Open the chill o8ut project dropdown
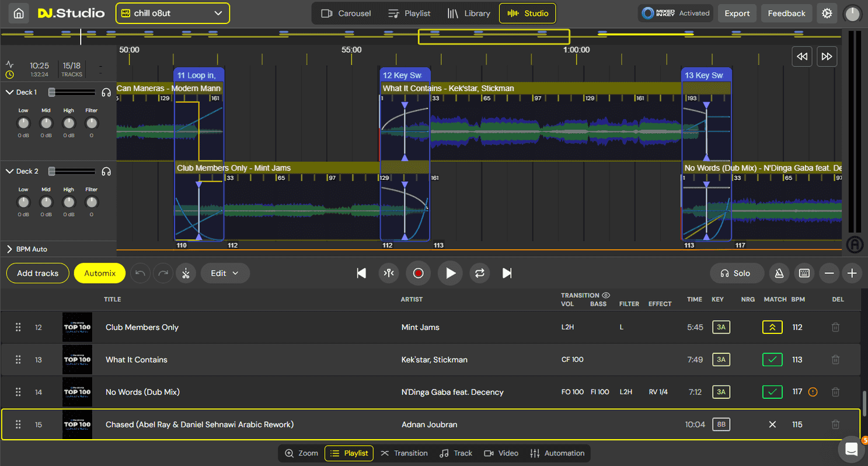Viewport: 868px width, 466px height. [x=172, y=13]
